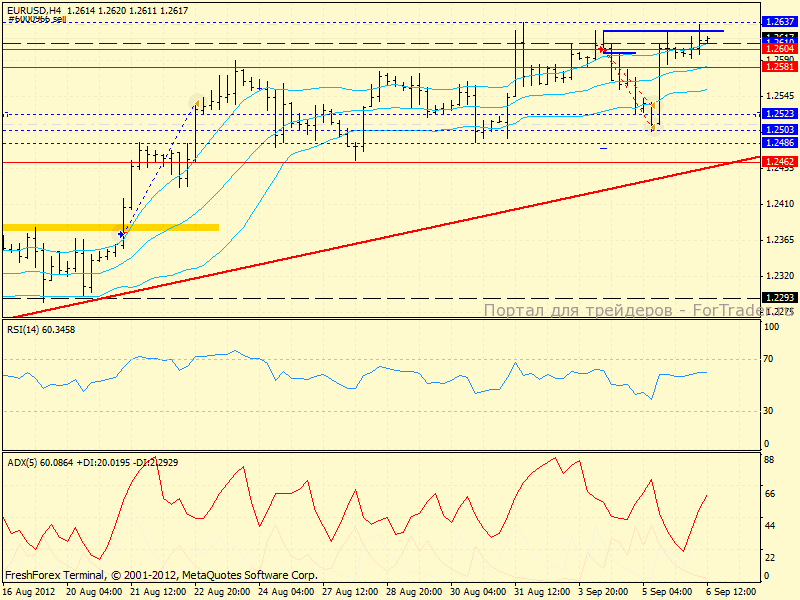Image resolution: width=800 pixels, height=600 pixels.
Task: Click the sell order label under the title
Action: 36,19
